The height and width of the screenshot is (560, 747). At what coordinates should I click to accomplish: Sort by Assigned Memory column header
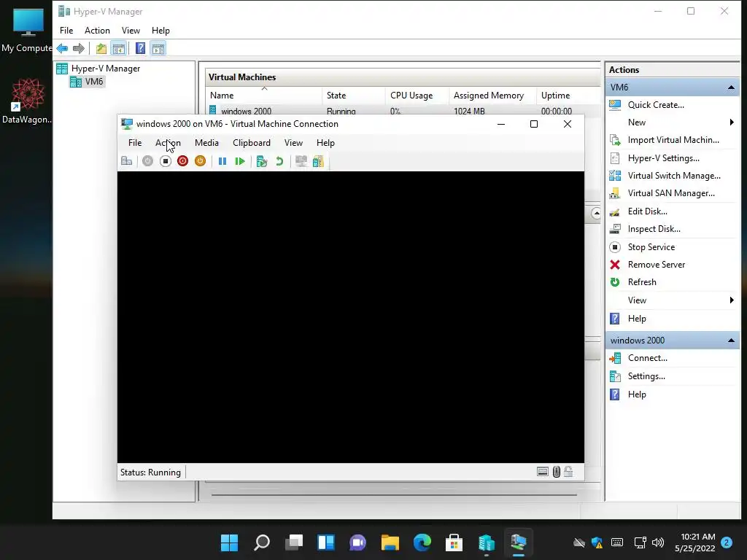[492, 96]
